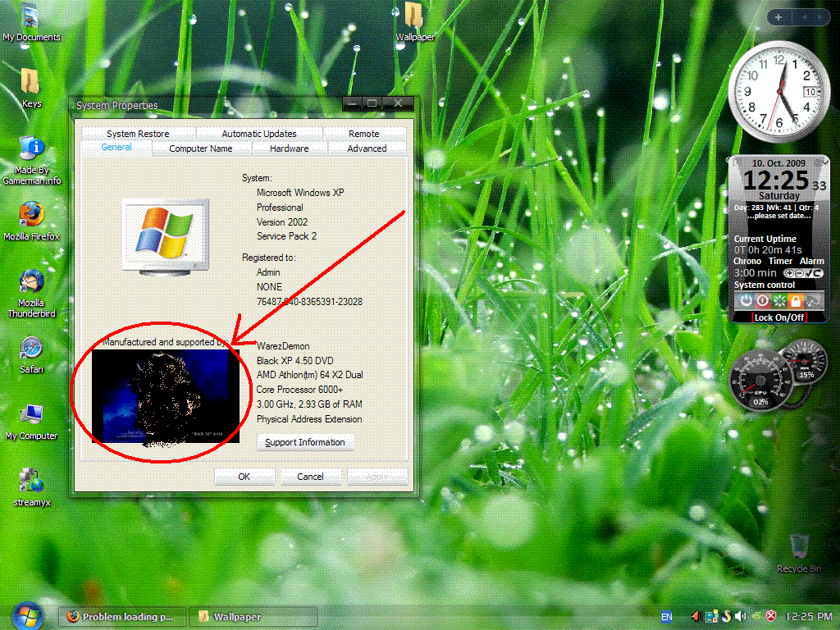The image size is (840, 630).
Task: Click the Support Information button
Action: click(x=305, y=442)
